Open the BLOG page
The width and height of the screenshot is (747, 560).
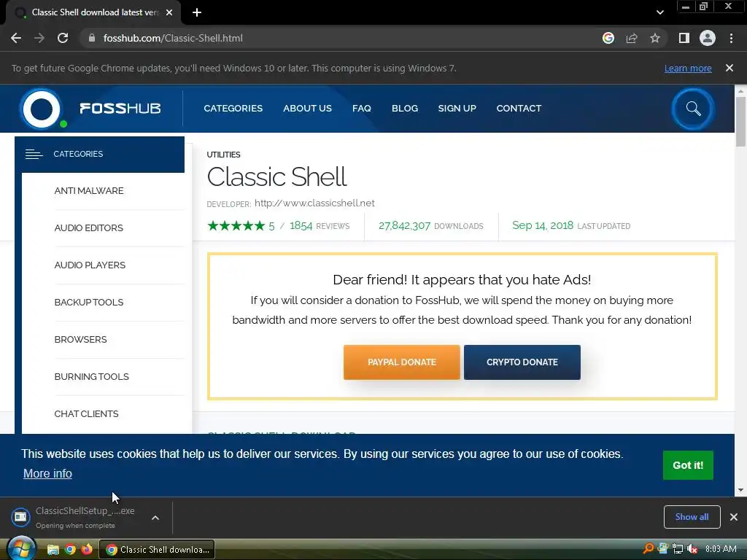click(405, 109)
